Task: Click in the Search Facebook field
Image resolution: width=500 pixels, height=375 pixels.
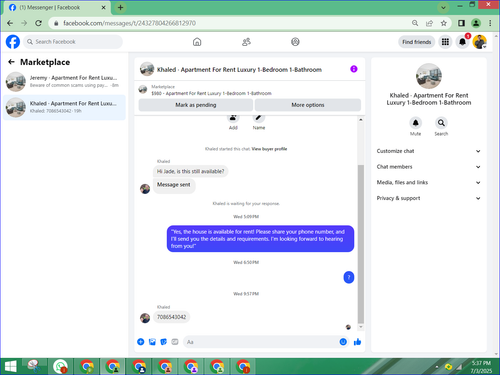Action: [x=73, y=42]
